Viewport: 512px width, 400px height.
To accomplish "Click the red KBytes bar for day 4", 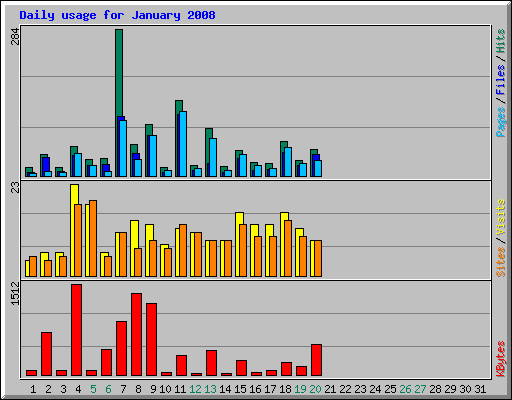I will tap(76, 330).
